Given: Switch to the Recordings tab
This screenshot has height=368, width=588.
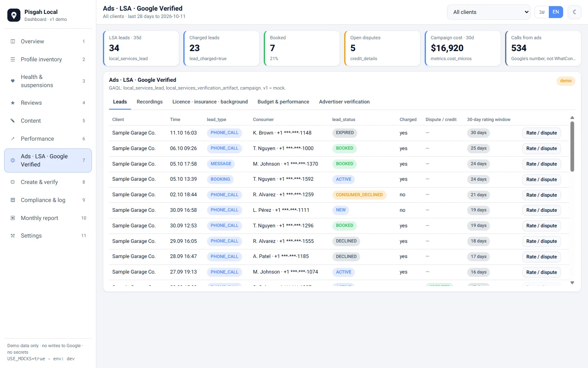Looking at the screenshot, I should pos(149,102).
